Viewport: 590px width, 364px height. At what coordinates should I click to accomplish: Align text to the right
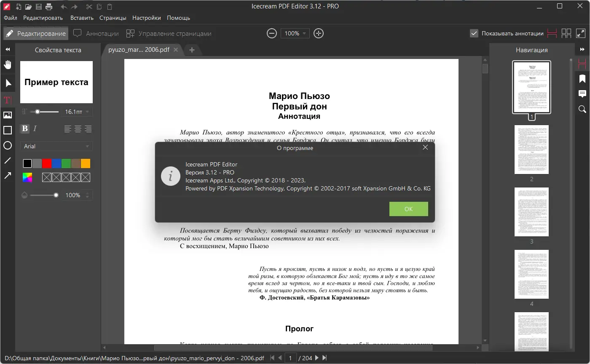(x=88, y=129)
